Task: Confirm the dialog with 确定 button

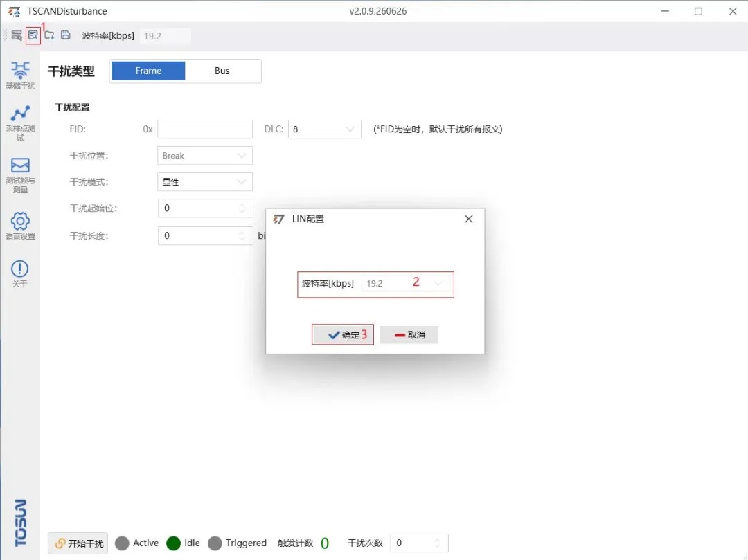Action: [343, 334]
